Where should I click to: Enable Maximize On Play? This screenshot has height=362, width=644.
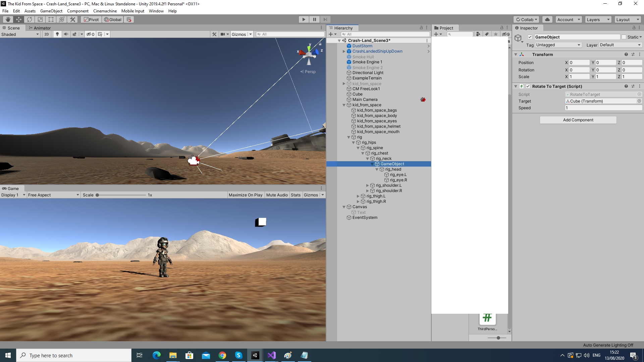click(x=246, y=195)
